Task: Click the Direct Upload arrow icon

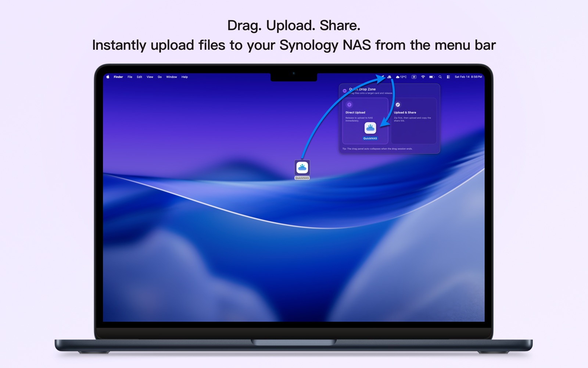Action: click(349, 105)
